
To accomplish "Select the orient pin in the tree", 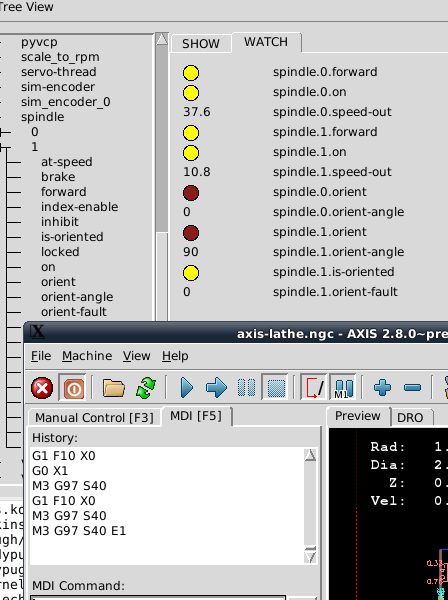I will 58,282.
